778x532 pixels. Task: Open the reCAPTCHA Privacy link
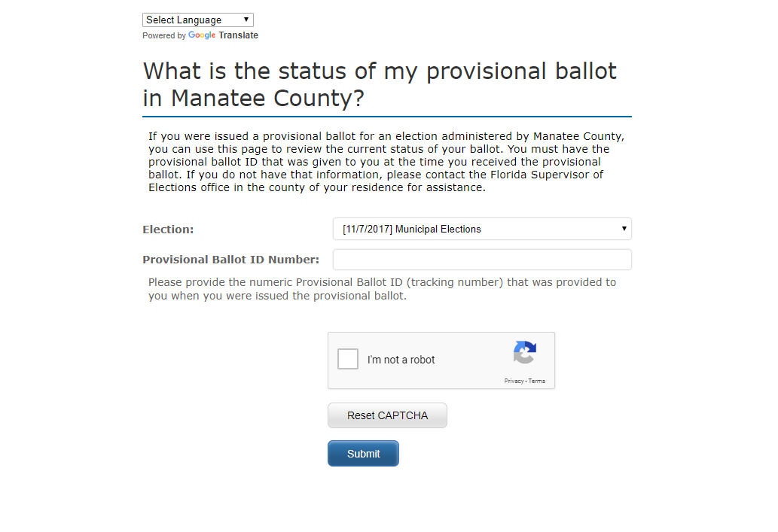[x=514, y=382]
